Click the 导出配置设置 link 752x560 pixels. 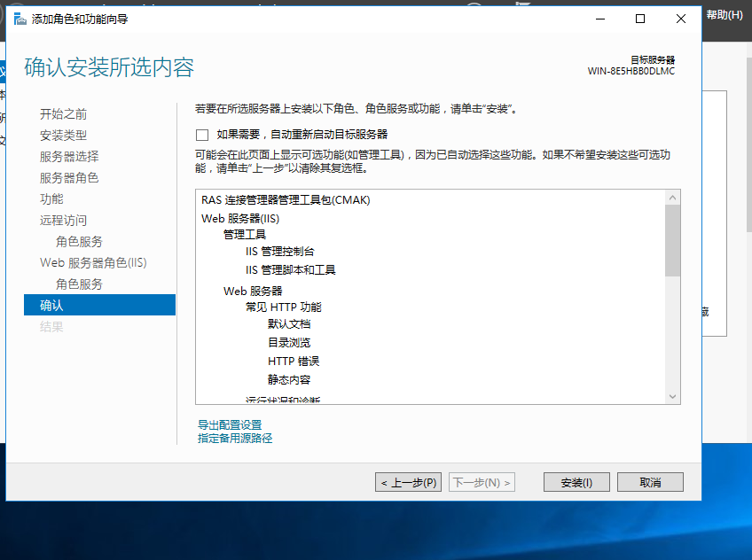[229, 424]
